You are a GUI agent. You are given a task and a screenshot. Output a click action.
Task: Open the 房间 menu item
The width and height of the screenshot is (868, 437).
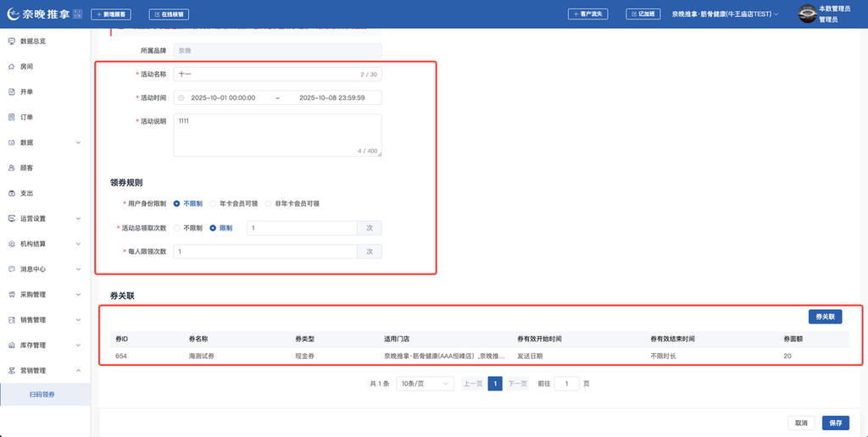pyautogui.click(x=46, y=66)
